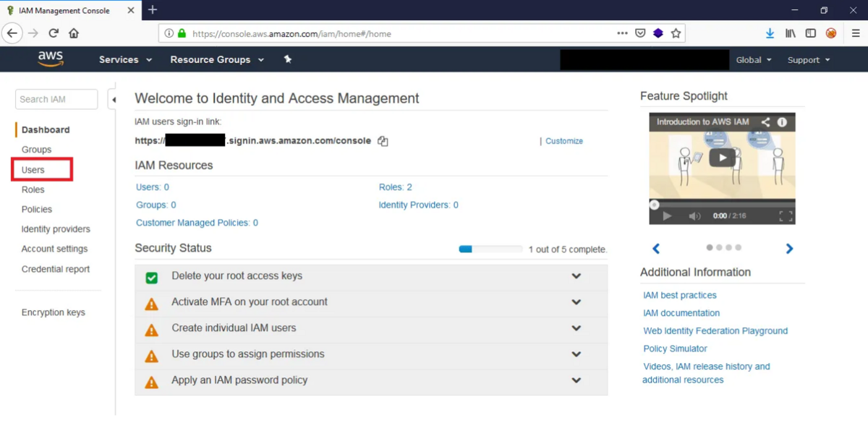The width and height of the screenshot is (868, 423).
Task: Click the orange extension icon in toolbar
Action: point(831,33)
